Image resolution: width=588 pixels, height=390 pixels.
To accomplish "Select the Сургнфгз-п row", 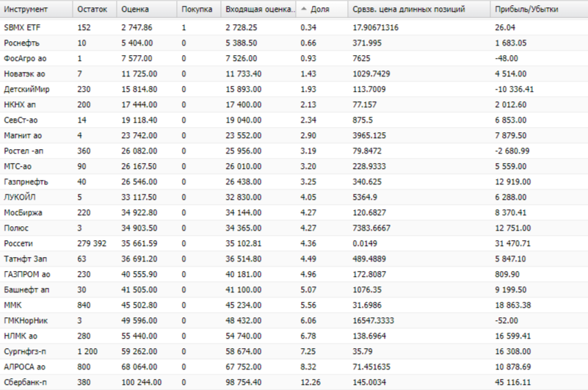I will click(294, 351).
